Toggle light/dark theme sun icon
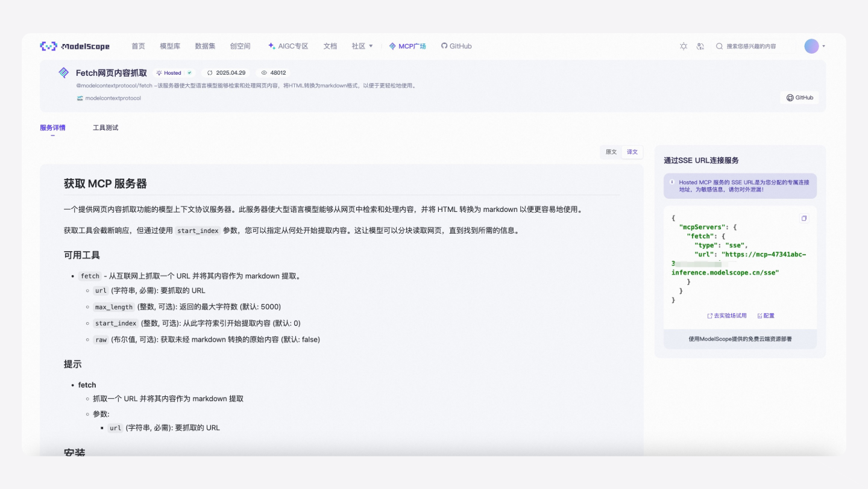 point(684,46)
